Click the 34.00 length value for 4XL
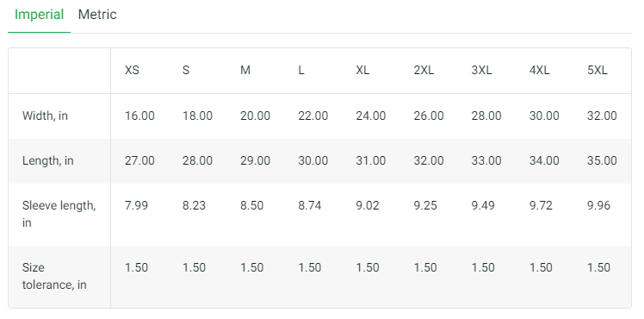The image size is (644, 319). pyautogui.click(x=544, y=160)
